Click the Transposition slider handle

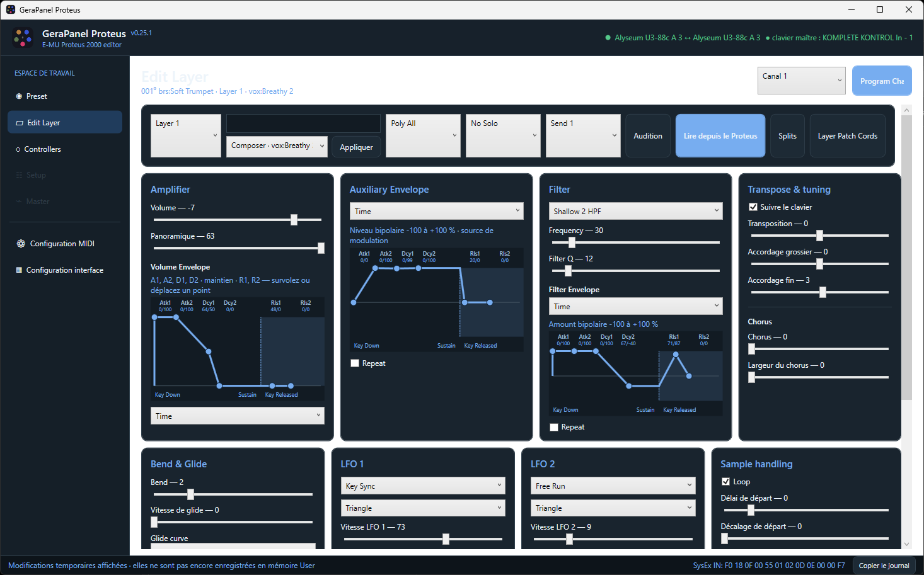tap(819, 235)
